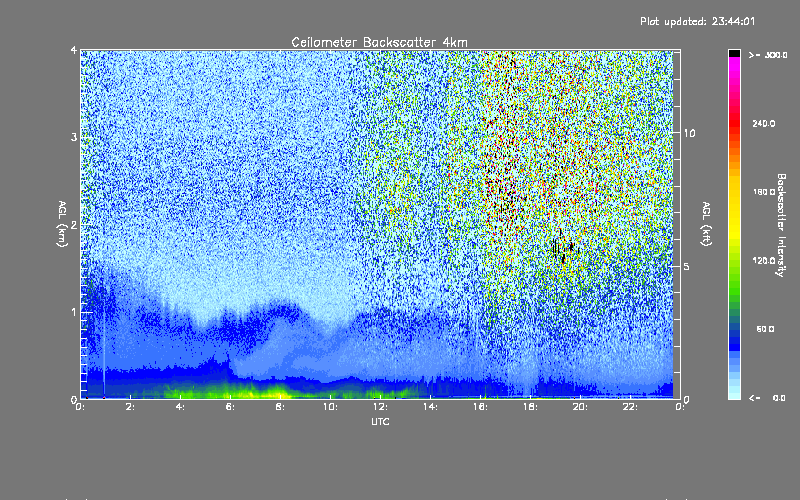Screen dimensions: 800x500
Task: Click the "20:" hour tick on the UTC axis
Action: (x=580, y=407)
